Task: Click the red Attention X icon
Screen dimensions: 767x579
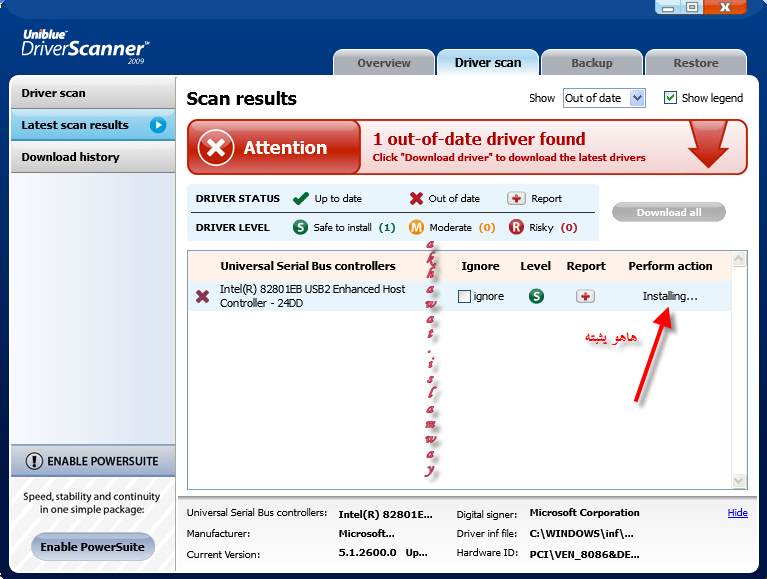Action: pos(216,147)
